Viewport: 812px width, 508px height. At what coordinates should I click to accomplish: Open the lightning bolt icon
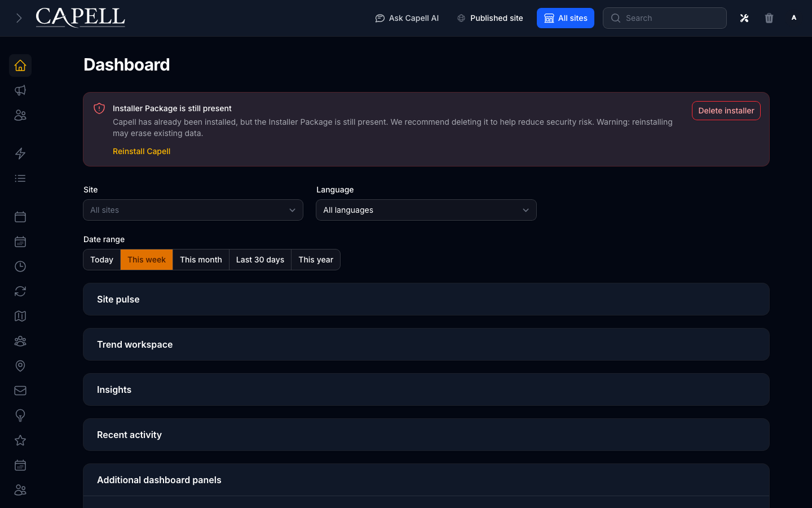(x=20, y=154)
